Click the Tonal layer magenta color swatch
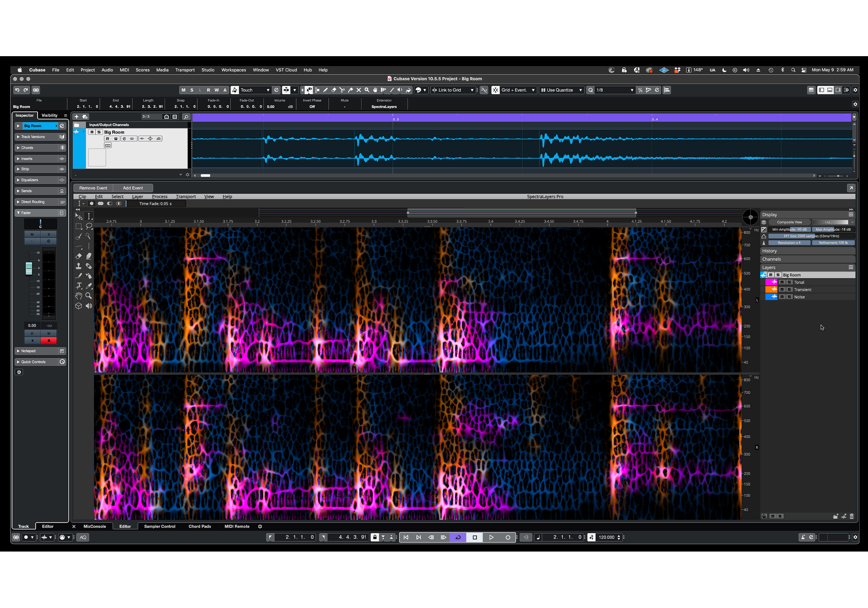 [x=771, y=282]
